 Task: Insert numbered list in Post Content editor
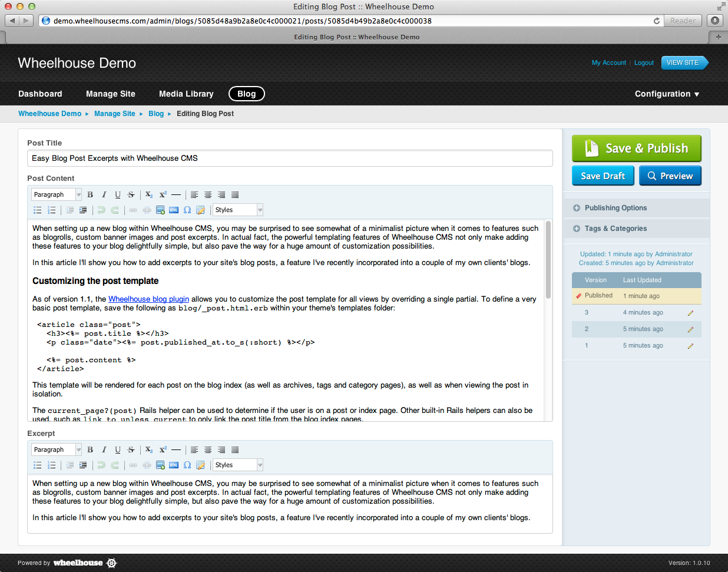(52, 210)
